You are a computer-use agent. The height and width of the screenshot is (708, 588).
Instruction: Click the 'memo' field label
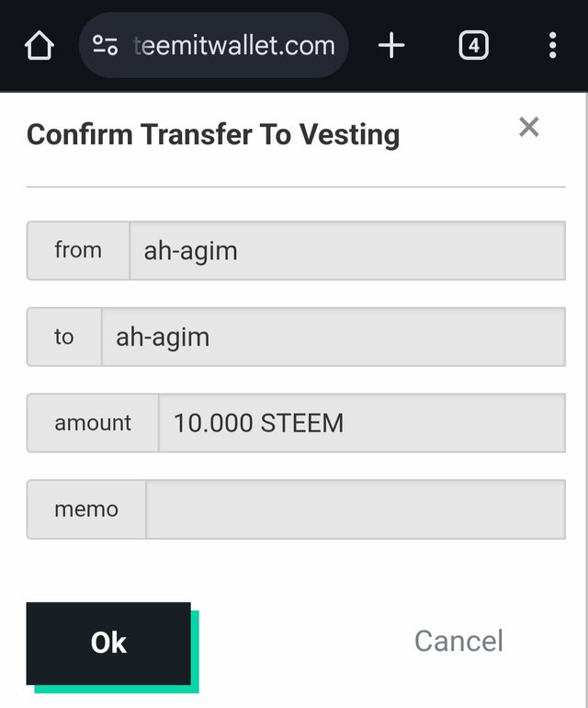click(86, 509)
